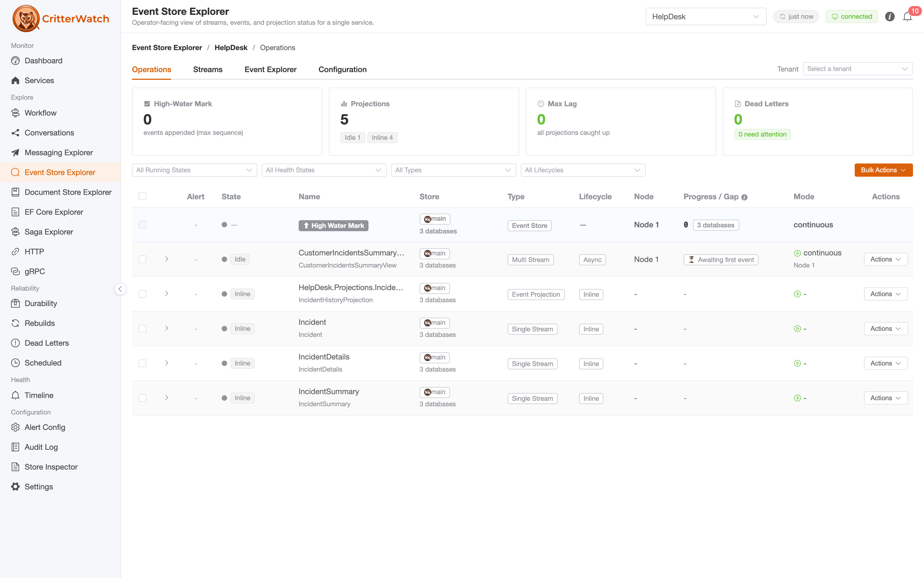The height and width of the screenshot is (578, 924).
Task: Click the just now refresh button
Action: [x=796, y=17]
